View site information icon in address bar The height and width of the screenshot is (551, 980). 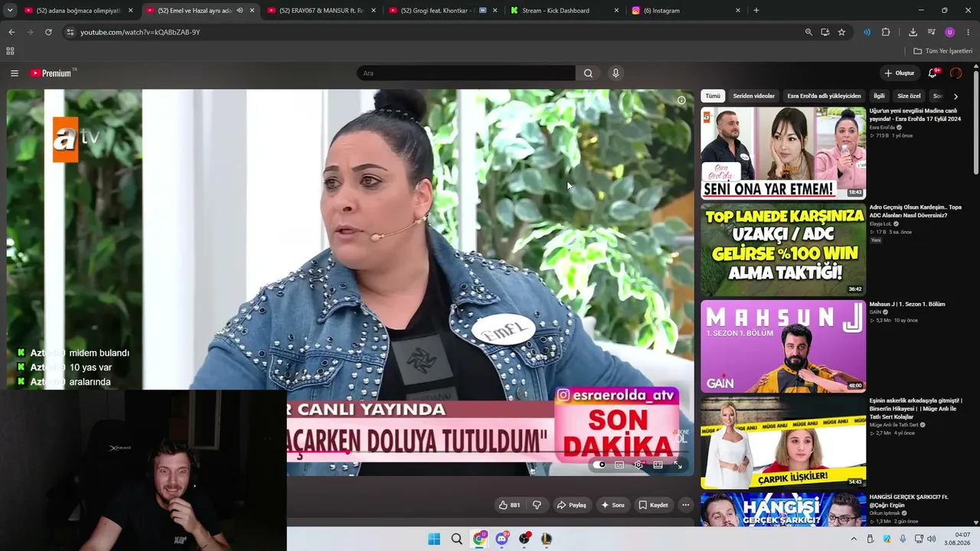70,32
